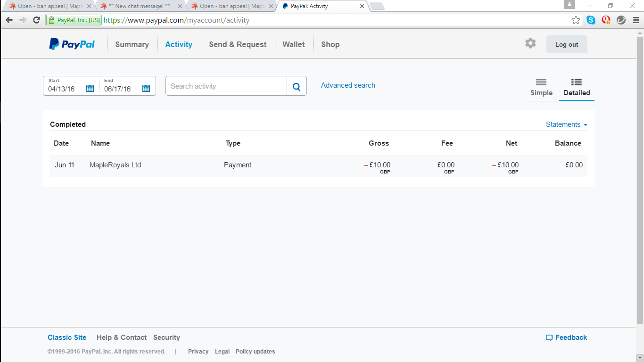This screenshot has height=362, width=644.
Task: Bookmark this page with the star icon
Action: point(576,20)
